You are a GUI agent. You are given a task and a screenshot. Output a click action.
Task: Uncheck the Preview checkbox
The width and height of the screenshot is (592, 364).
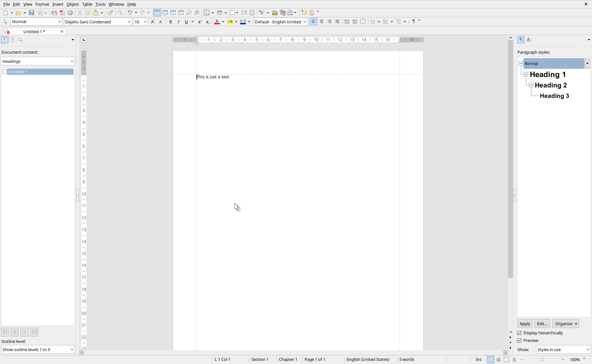pos(519,341)
